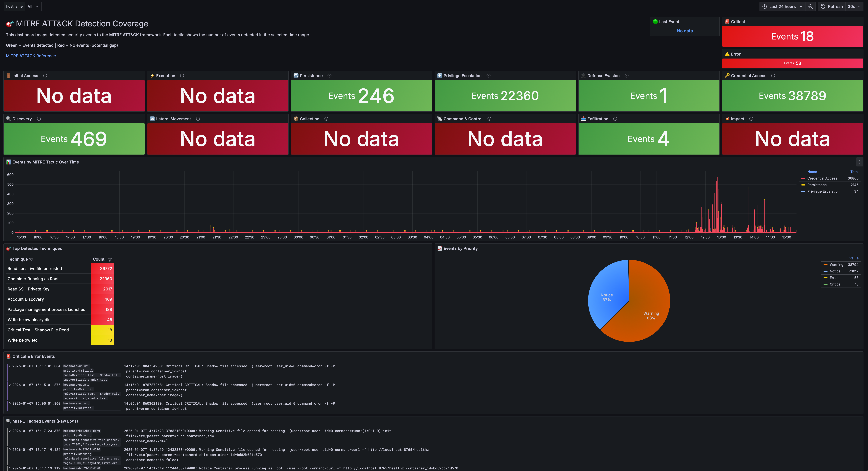
Task: Click the zoom-out magnifier icon in top bar
Action: [x=811, y=6]
